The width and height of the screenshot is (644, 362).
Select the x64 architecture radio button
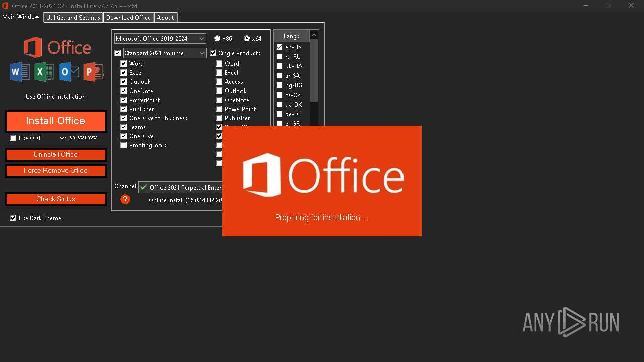click(247, 39)
